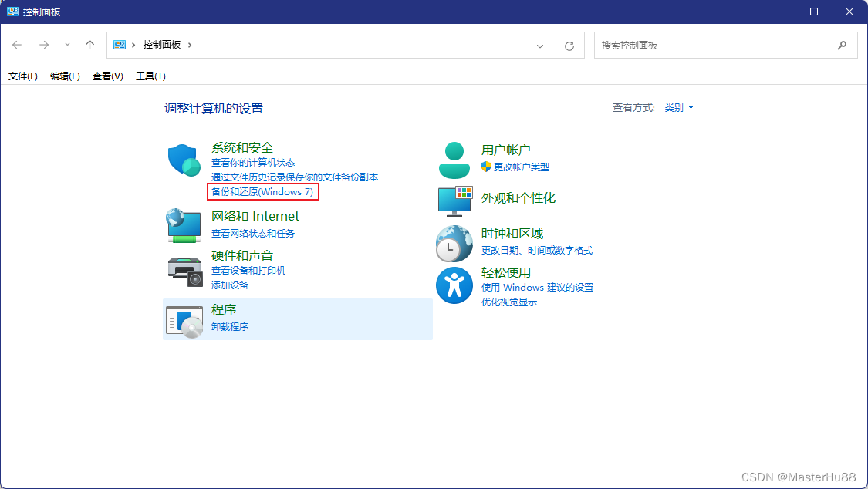Open the 工具(T) menu
Screen dimensions: 868x489
click(150, 76)
